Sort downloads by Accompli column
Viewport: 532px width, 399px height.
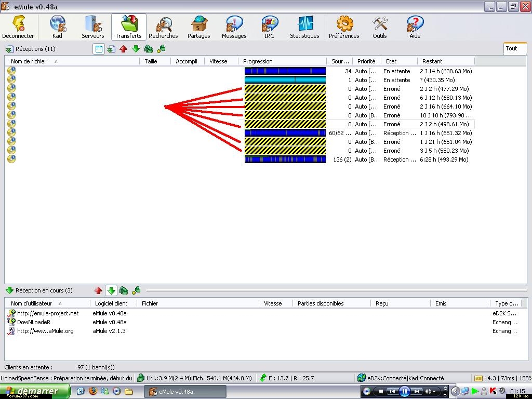[187, 61]
